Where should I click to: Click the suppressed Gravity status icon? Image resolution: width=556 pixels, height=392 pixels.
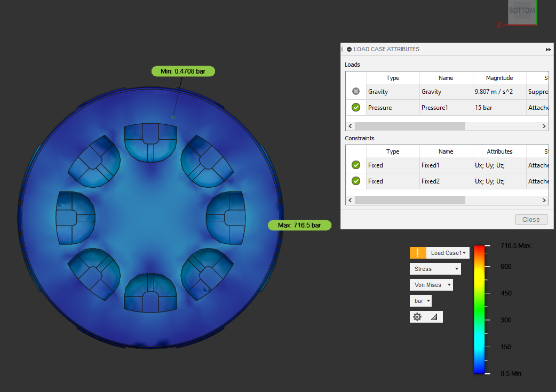[x=356, y=92]
